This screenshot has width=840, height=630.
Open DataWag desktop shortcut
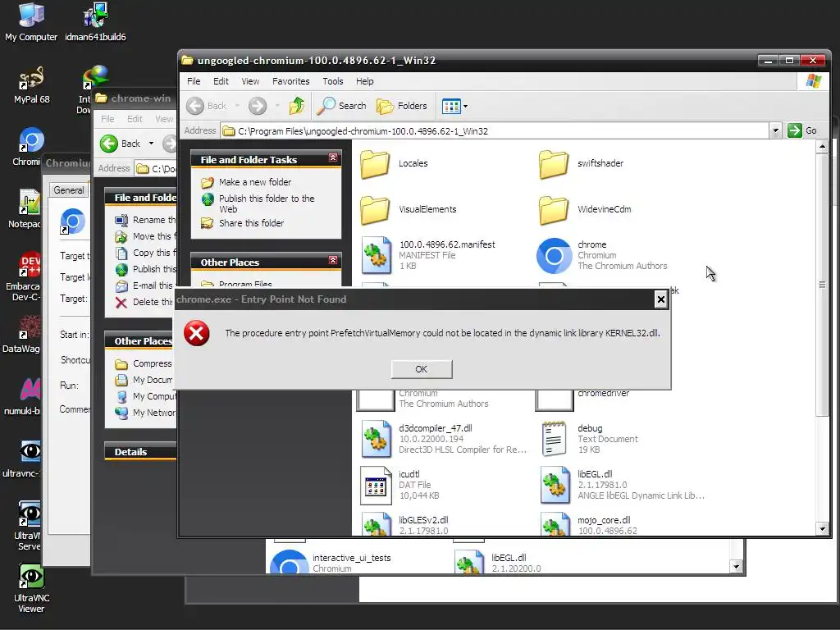(x=21, y=335)
